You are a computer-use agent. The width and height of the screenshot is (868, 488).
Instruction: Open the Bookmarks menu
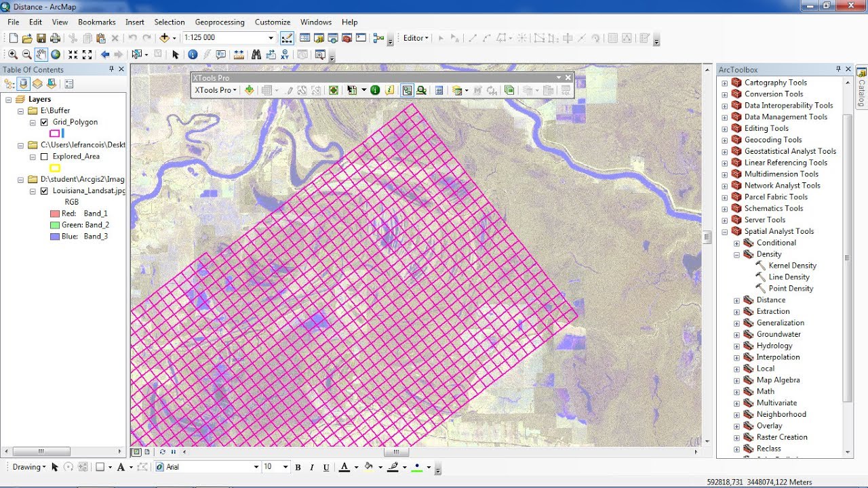[97, 22]
